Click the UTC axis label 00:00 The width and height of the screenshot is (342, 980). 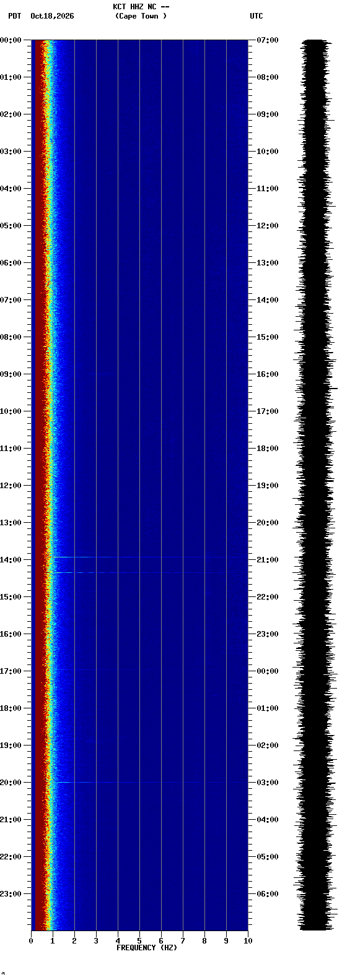[268, 671]
